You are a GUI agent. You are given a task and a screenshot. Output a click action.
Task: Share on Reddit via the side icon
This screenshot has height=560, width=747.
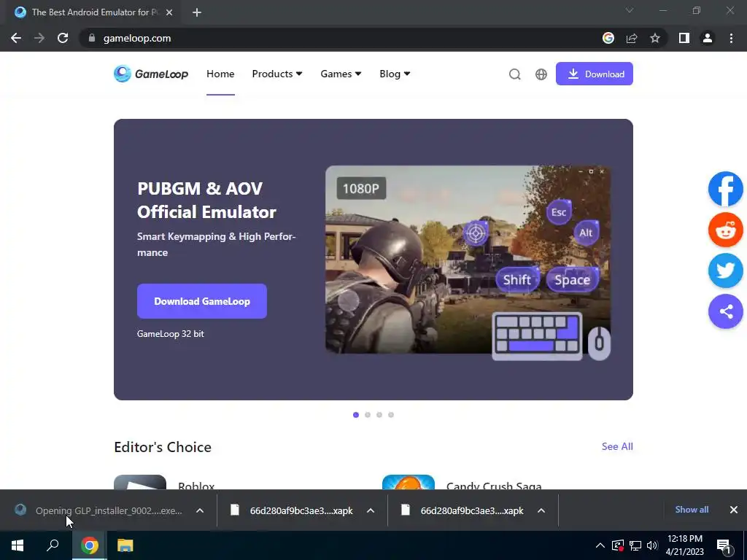pos(726,230)
